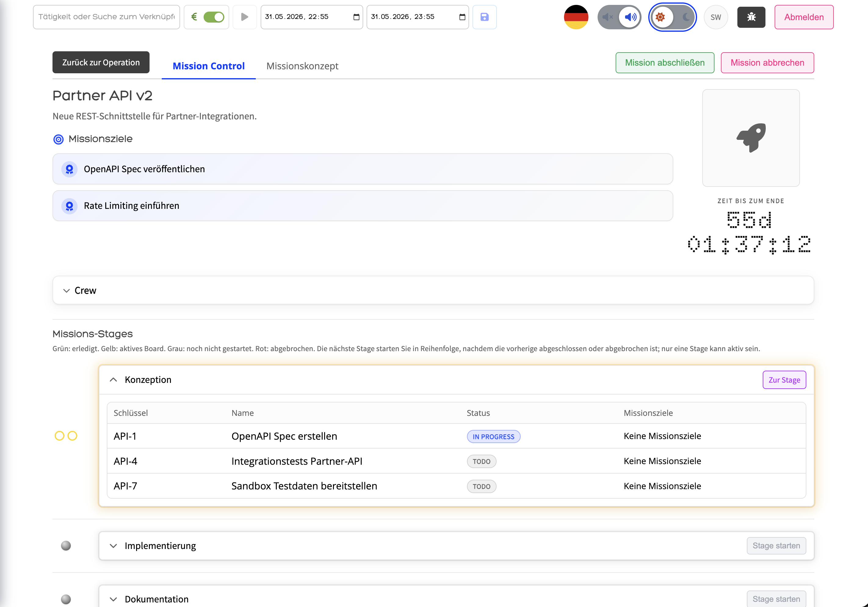Click the save disk icon in toolbar
Screen dimensions: 868x607
pyautogui.click(x=484, y=17)
